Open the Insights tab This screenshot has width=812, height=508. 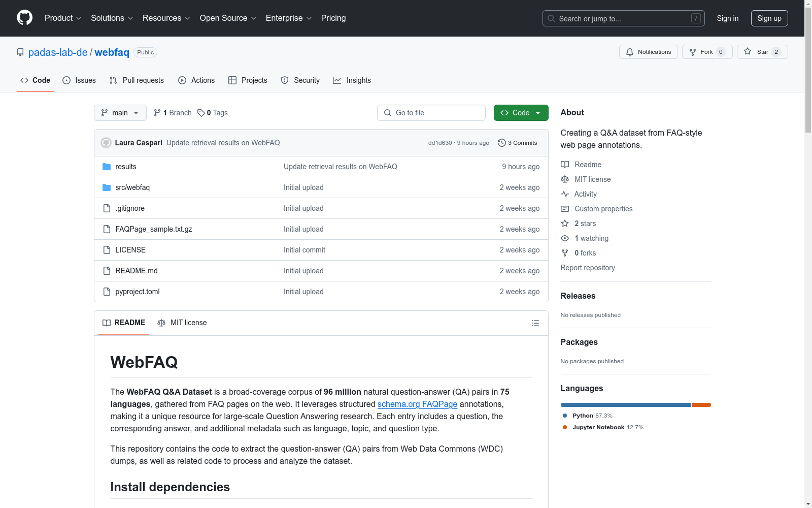(352, 80)
